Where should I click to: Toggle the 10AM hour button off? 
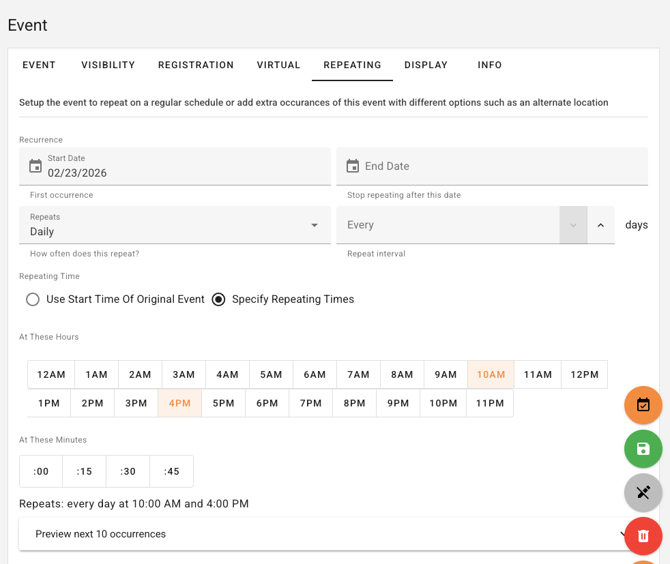click(491, 375)
